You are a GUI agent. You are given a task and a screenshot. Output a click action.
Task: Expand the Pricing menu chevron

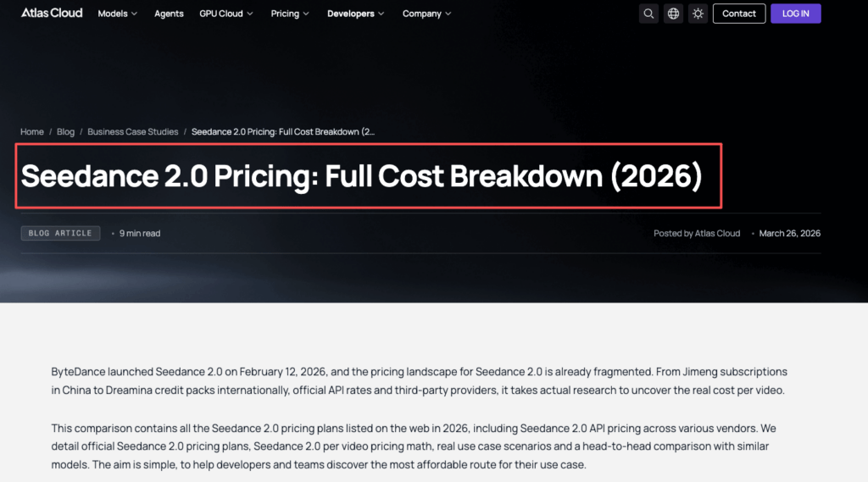(x=306, y=14)
